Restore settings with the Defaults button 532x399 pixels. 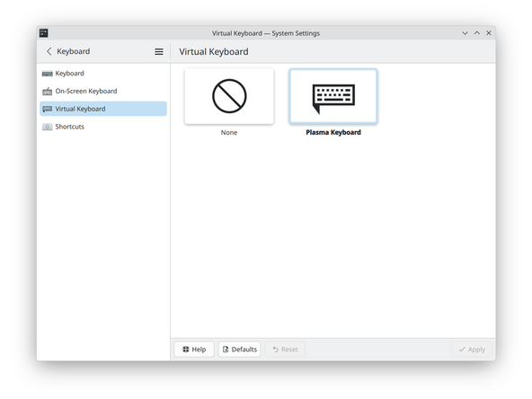(x=240, y=349)
